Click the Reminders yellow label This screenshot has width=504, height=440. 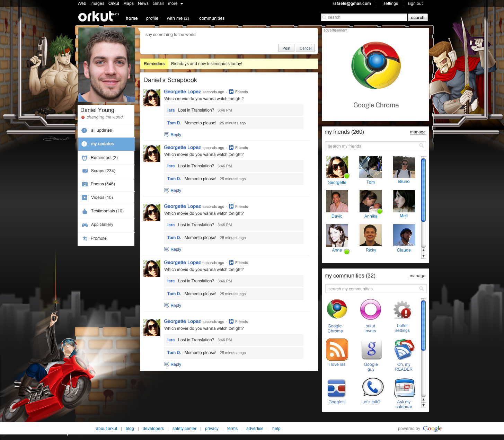154,64
